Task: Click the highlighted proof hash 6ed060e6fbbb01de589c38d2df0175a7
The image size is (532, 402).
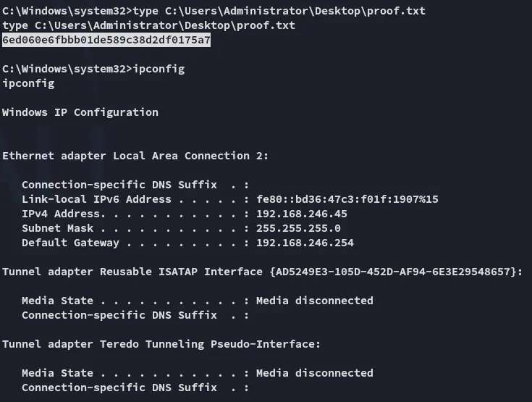Action: [106, 40]
